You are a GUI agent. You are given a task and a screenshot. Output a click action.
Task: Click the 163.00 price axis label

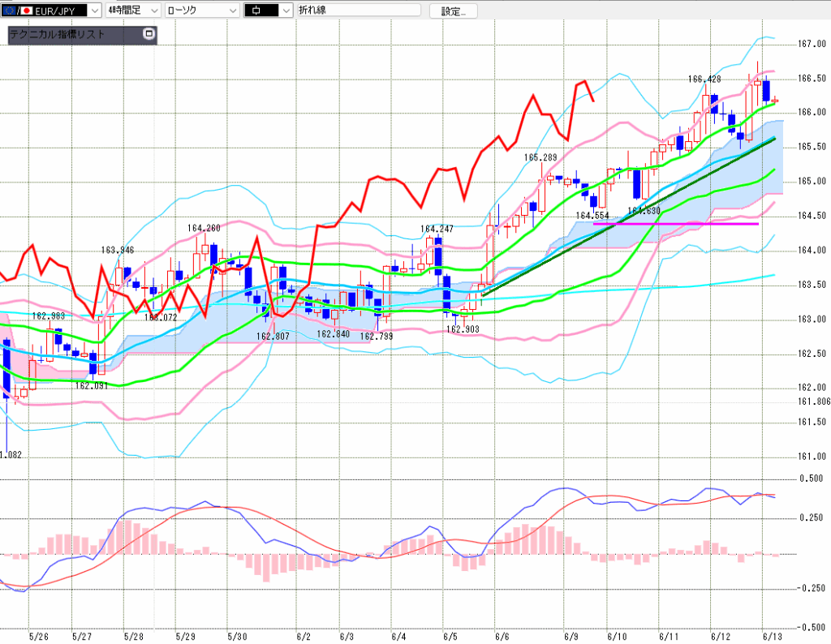click(x=812, y=319)
